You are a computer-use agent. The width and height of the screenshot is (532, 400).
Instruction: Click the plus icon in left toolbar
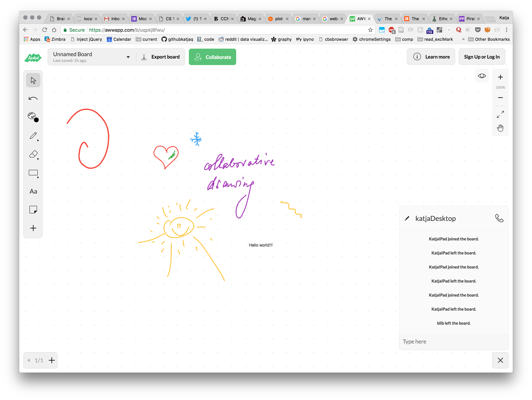click(33, 228)
